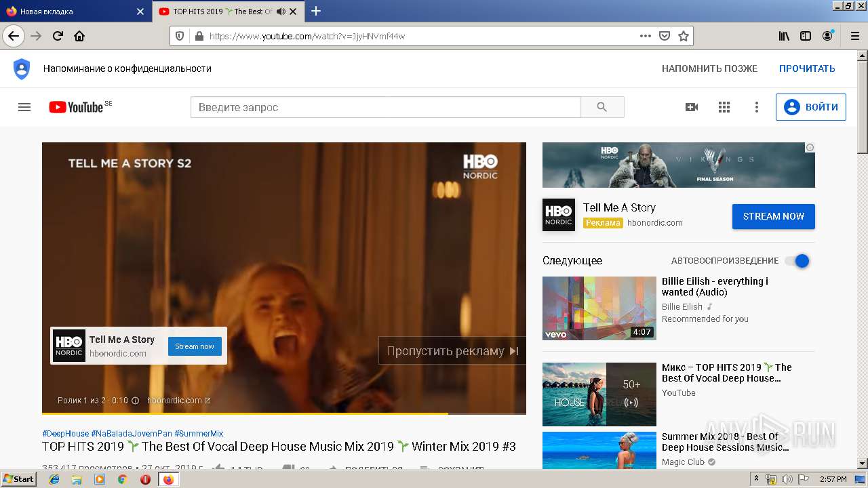The height and width of the screenshot is (488, 868).
Task: Click the #NaBaladaJovemPan hashtag
Action: [132, 434]
